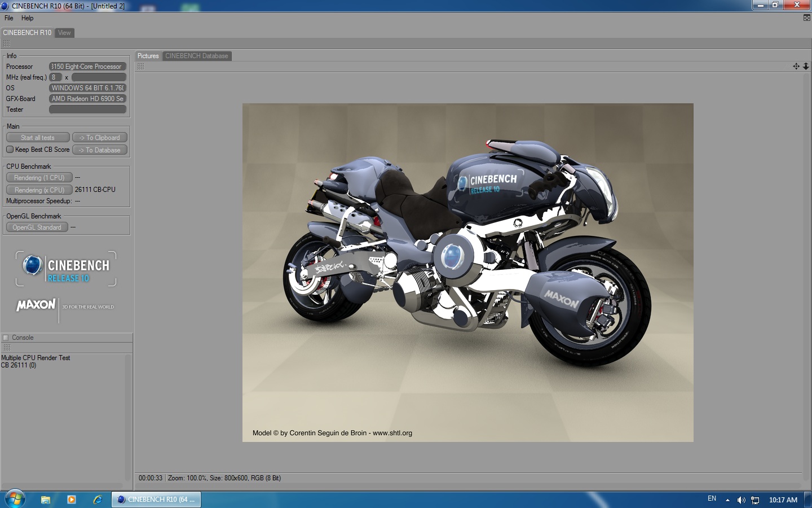The height and width of the screenshot is (508, 812).
Task: Click the network icon in system tray
Action: pyautogui.click(x=756, y=500)
